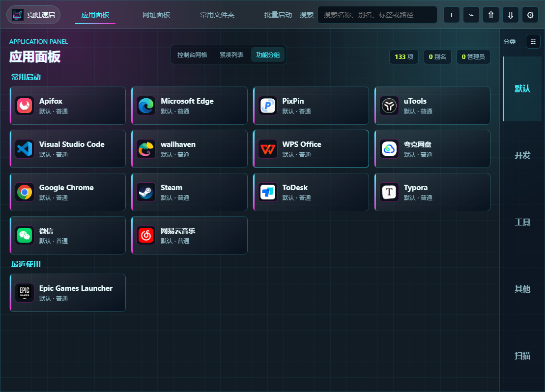Viewport: 545px width, 392px height.
Task: Launch wallhaven chameleon icon
Action: [x=146, y=149]
